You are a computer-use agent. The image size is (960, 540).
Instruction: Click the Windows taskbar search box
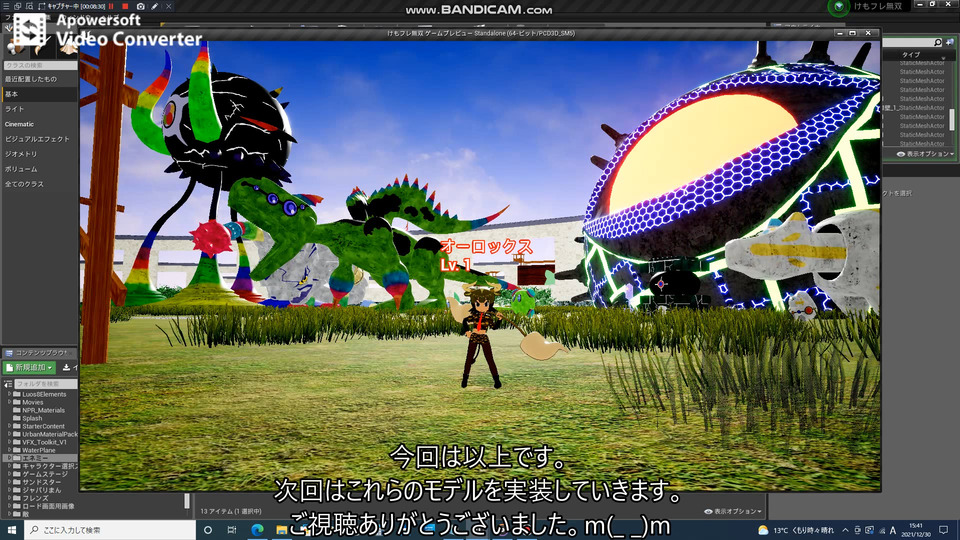110,530
